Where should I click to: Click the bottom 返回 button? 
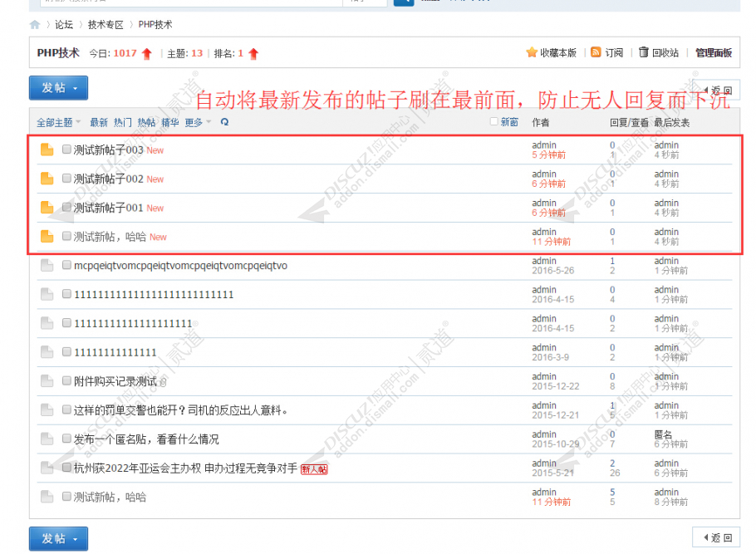[716, 537]
